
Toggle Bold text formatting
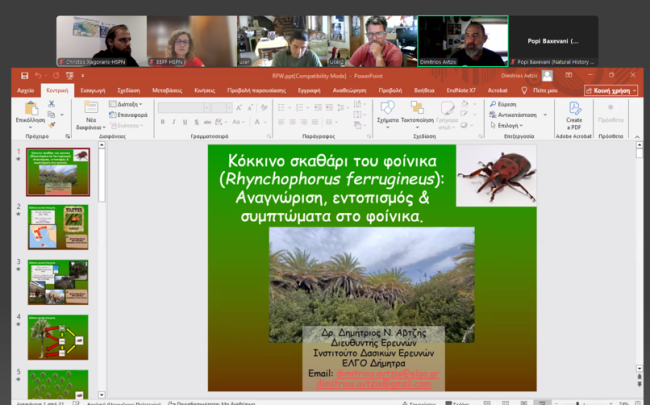pos(162,121)
